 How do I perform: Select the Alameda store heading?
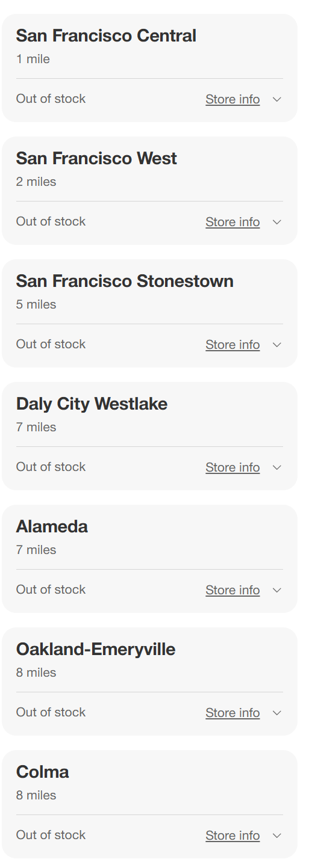52,527
